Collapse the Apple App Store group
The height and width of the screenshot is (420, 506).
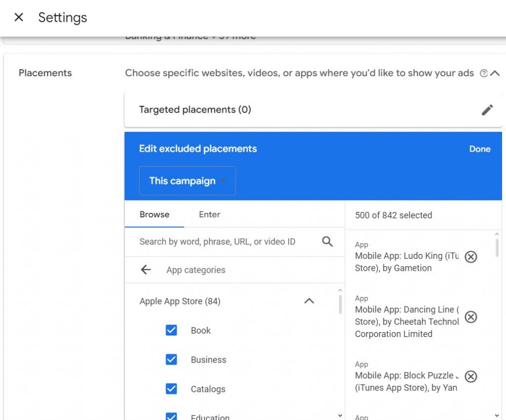[309, 301]
